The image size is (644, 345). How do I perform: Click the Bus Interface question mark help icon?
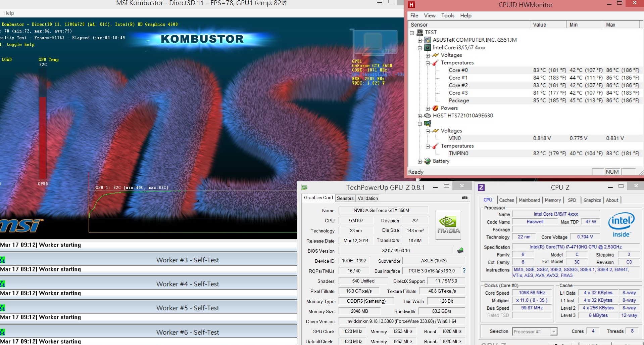coord(464,271)
